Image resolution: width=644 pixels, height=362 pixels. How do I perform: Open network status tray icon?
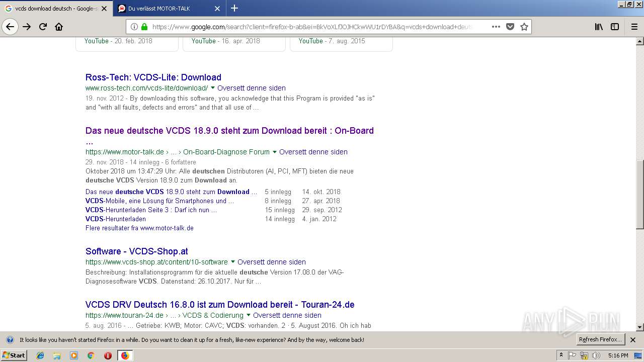pos(584,355)
